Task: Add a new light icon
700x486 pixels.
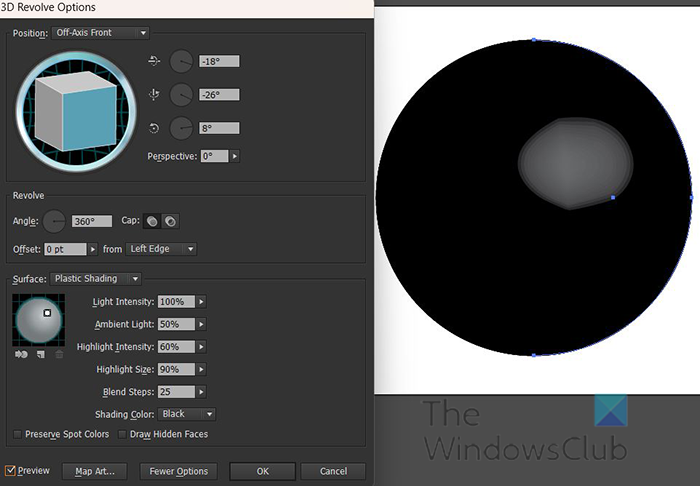Action: pos(41,354)
